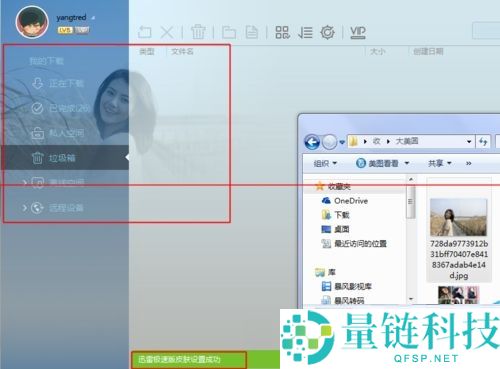This screenshot has width=500, height=369.
Task: Select 正在下载 in the sidebar
Action: pyautogui.click(x=65, y=83)
